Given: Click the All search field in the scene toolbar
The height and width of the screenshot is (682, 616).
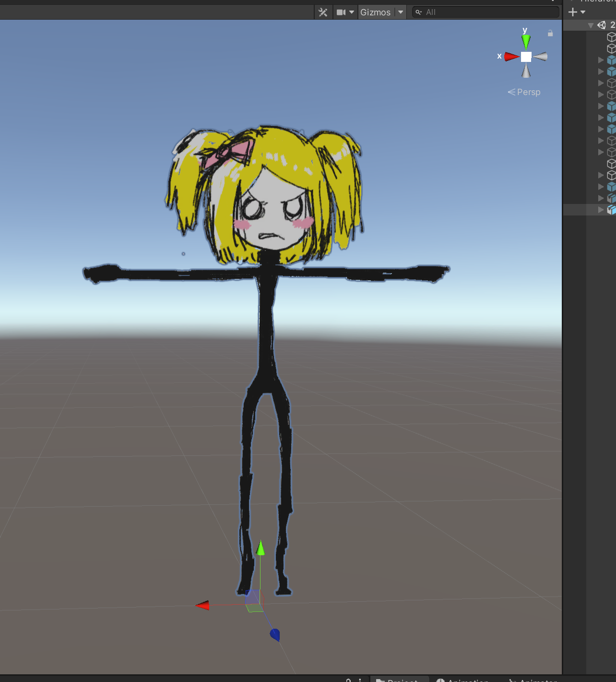Looking at the screenshot, I should click(x=456, y=12).
